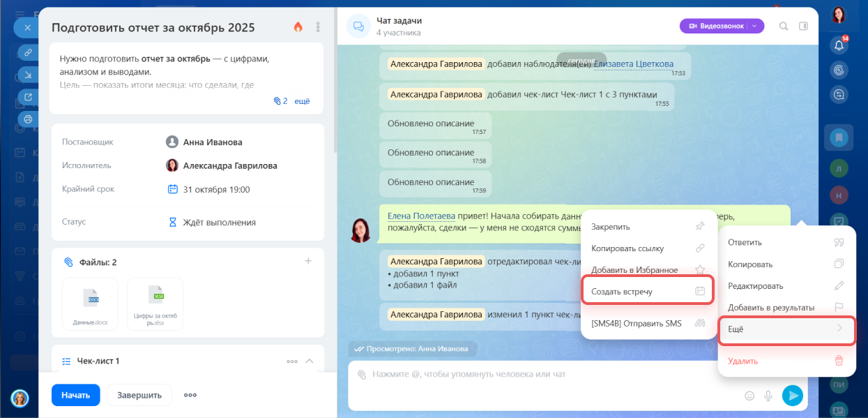The image size is (868, 418).
Task: Select Создать встречу from context menu
Action: tap(647, 291)
